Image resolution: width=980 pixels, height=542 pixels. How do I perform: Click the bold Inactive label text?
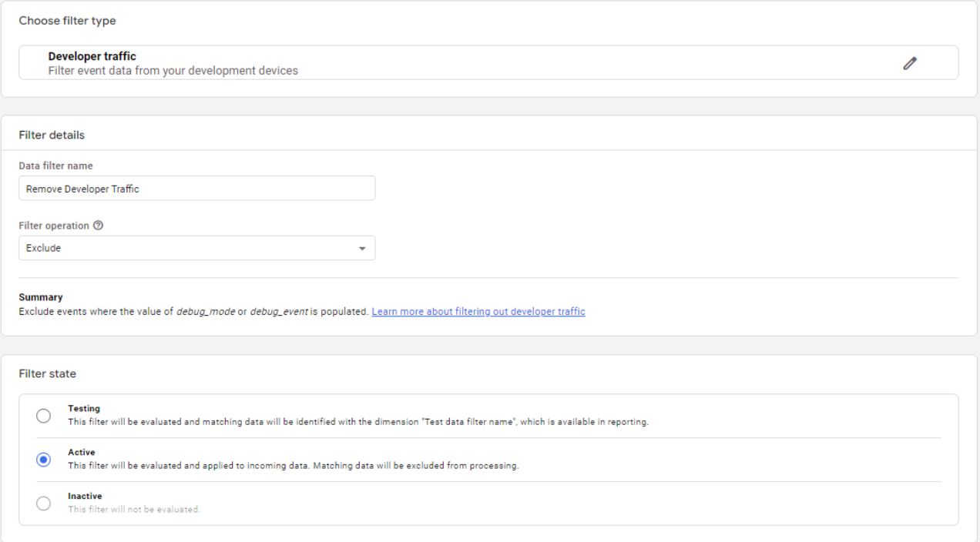point(85,497)
